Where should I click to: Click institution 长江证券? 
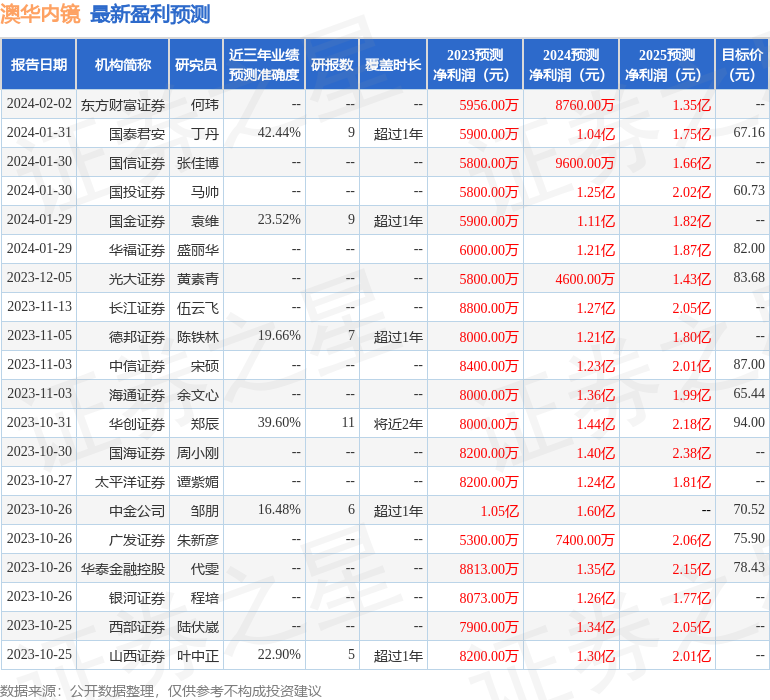point(137,308)
